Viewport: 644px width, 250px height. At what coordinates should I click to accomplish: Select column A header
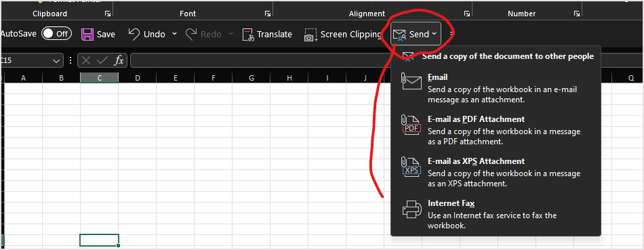[x=23, y=78]
